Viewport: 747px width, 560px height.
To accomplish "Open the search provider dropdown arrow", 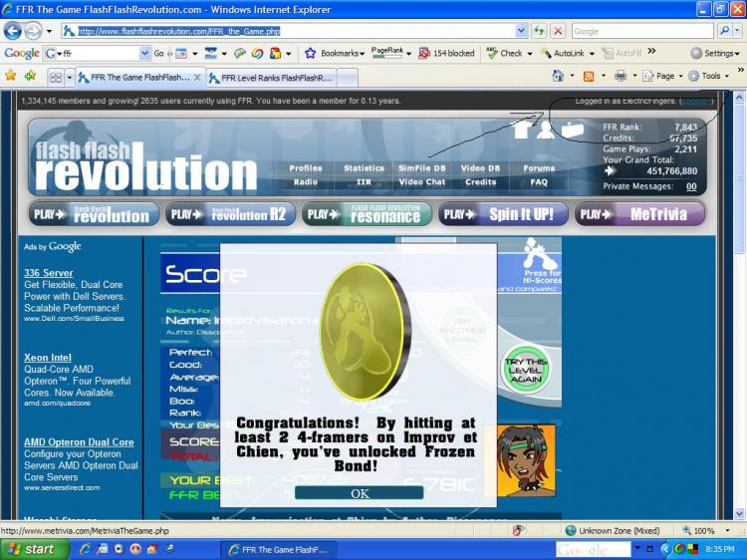I will click(x=737, y=32).
